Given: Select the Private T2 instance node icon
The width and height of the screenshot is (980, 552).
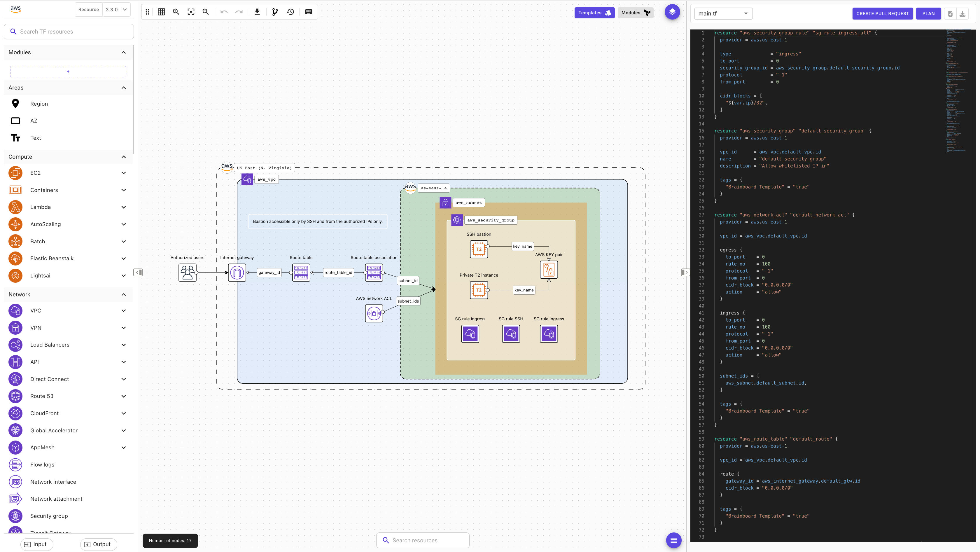Looking at the screenshot, I should (479, 290).
